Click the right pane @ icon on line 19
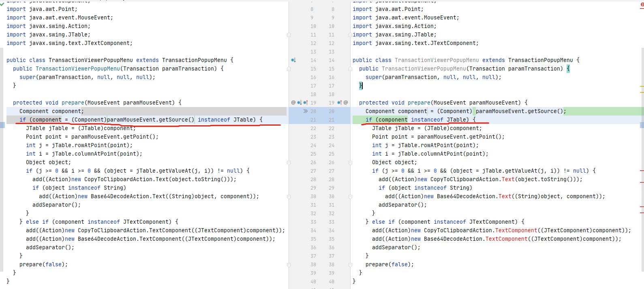 coord(346,103)
